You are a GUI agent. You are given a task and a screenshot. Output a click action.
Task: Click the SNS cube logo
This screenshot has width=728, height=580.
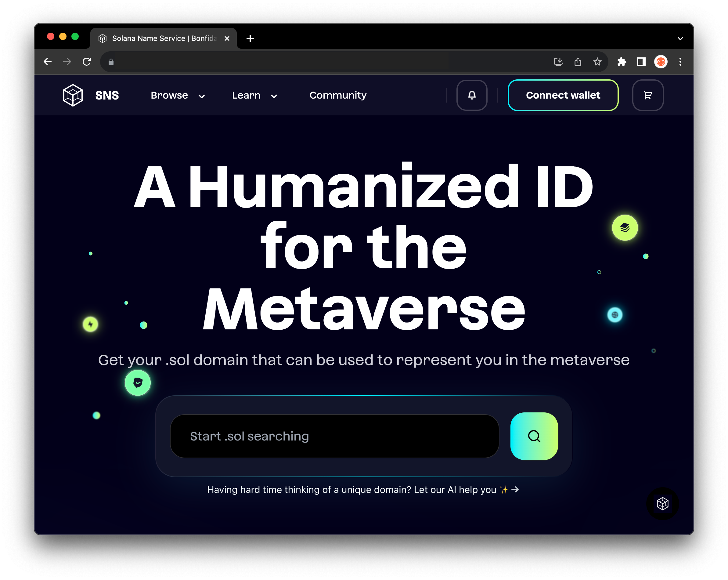[x=73, y=95]
